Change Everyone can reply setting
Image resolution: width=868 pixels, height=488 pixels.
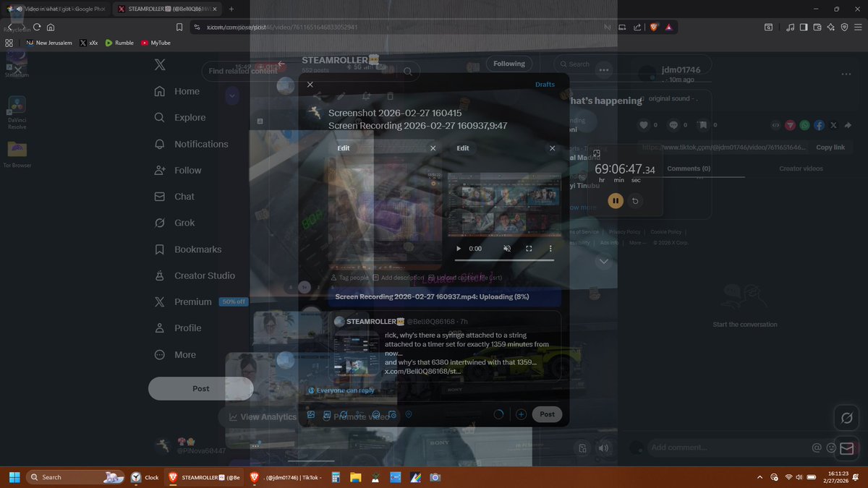341,390
